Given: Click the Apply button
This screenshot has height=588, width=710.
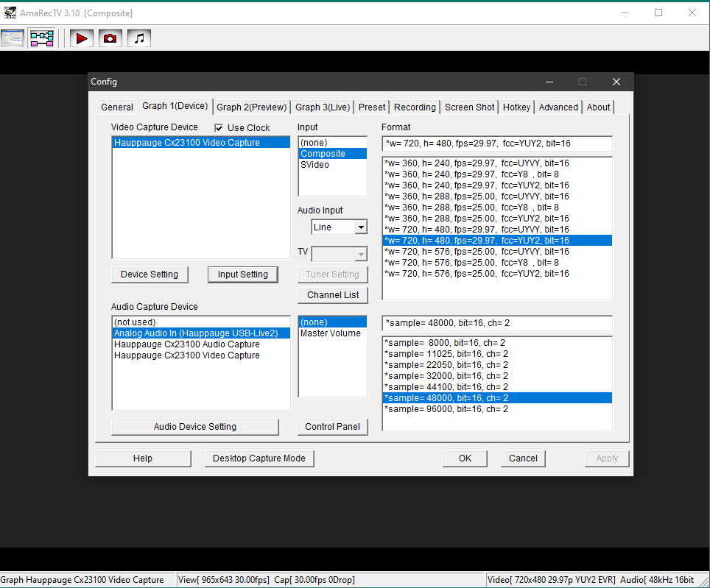Looking at the screenshot, I should click(x=607, y=458).
